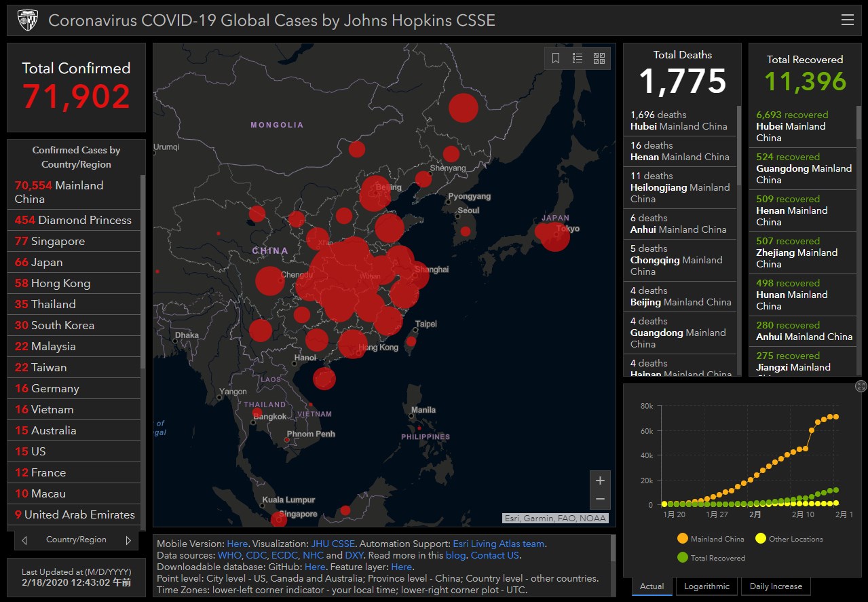Select 1,696 deaths Hubei entry
The image size is (868, 602).
pyautogui.click(x=680, y=121)
